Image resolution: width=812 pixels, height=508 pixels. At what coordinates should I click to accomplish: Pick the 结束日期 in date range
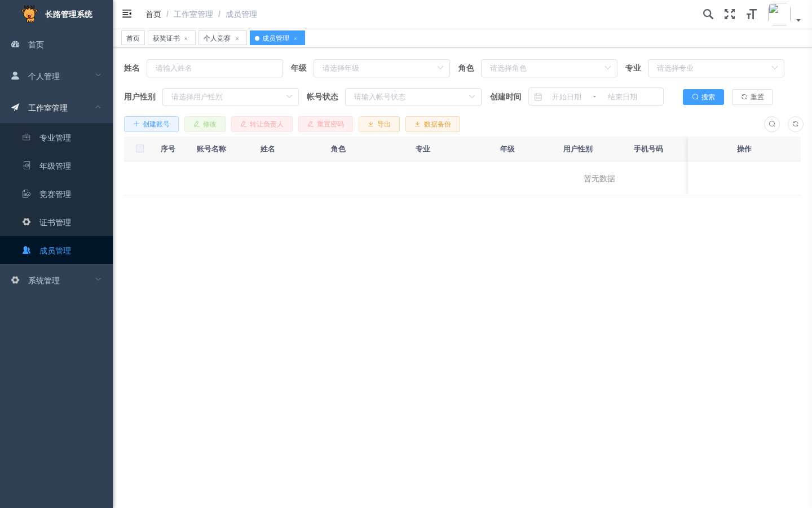coord(623,97)
